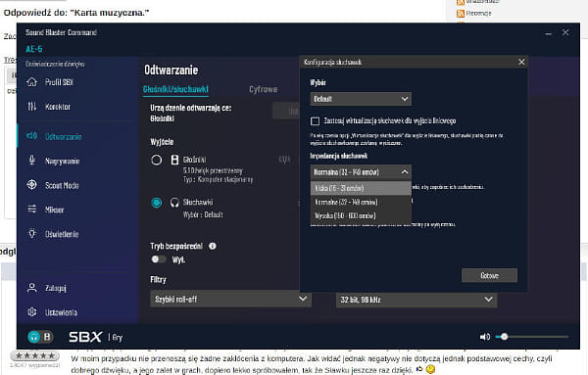The height and width of the screenshot is (375, 588).
Task: Click the SBX logo in bottom bar
Action: click(85, 337)
